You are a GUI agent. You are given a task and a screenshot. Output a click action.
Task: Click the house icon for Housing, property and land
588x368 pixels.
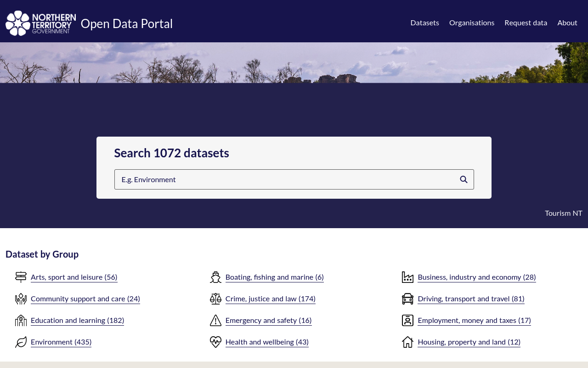pyautogui.click(x=407, y=342)
